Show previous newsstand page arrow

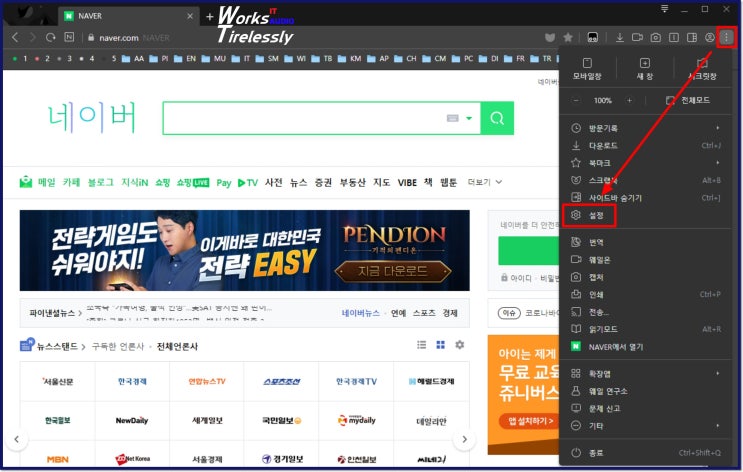click(17, 439)
